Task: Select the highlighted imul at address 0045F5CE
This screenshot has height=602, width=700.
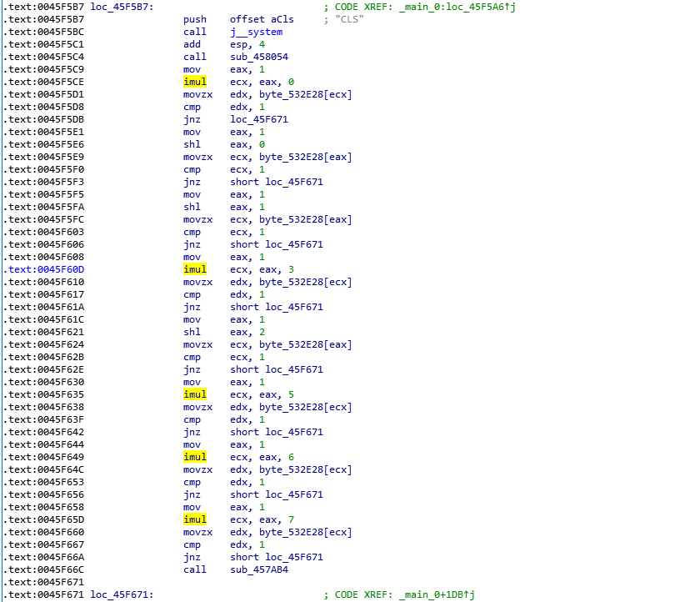Action: coord(194,82)
